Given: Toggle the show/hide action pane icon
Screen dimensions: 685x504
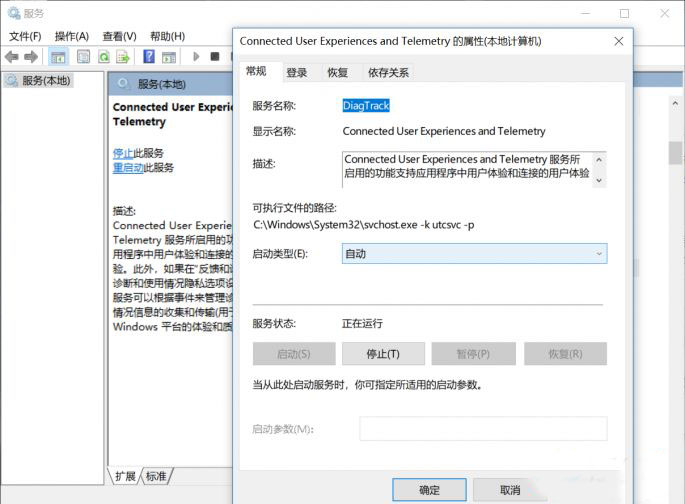Looking at the screenshot, I should click(169, 57).
